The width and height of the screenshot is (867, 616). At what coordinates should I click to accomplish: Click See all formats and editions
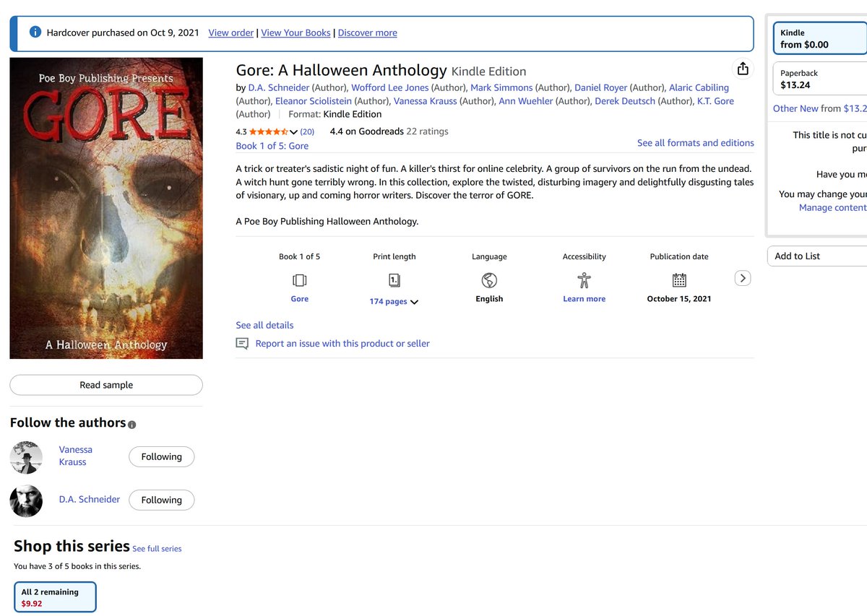coord(695,143)
